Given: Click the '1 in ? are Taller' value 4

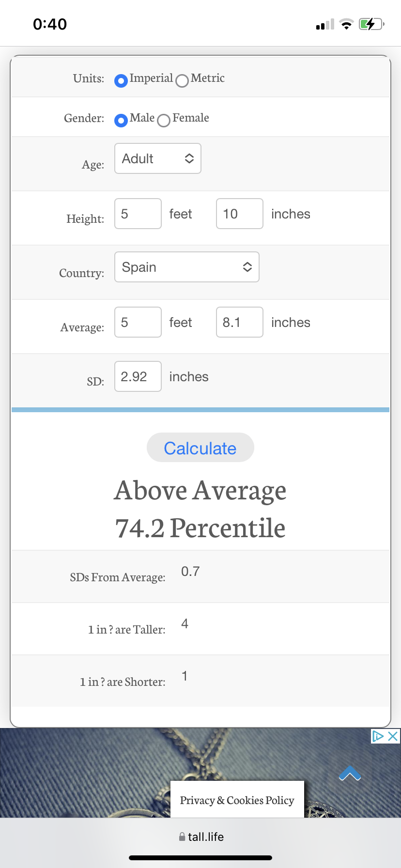Looking at the screenshot, I should [x=185, y=624].
